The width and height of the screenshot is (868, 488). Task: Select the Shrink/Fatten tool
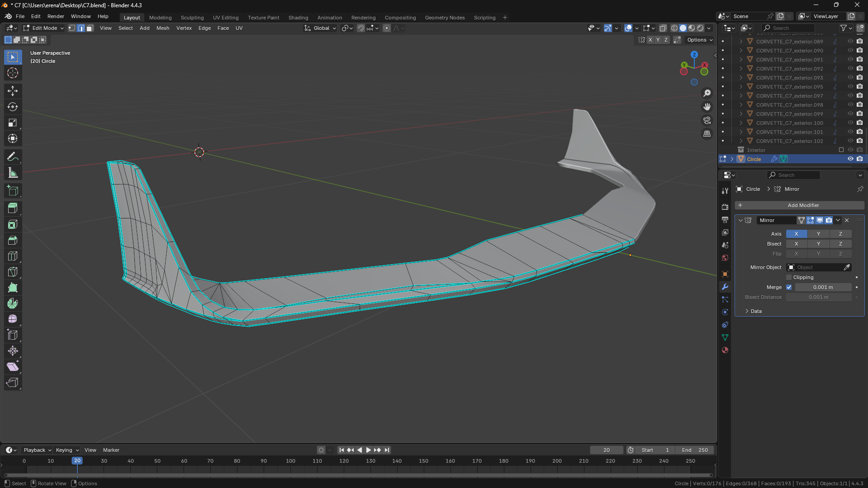[13, 351]
